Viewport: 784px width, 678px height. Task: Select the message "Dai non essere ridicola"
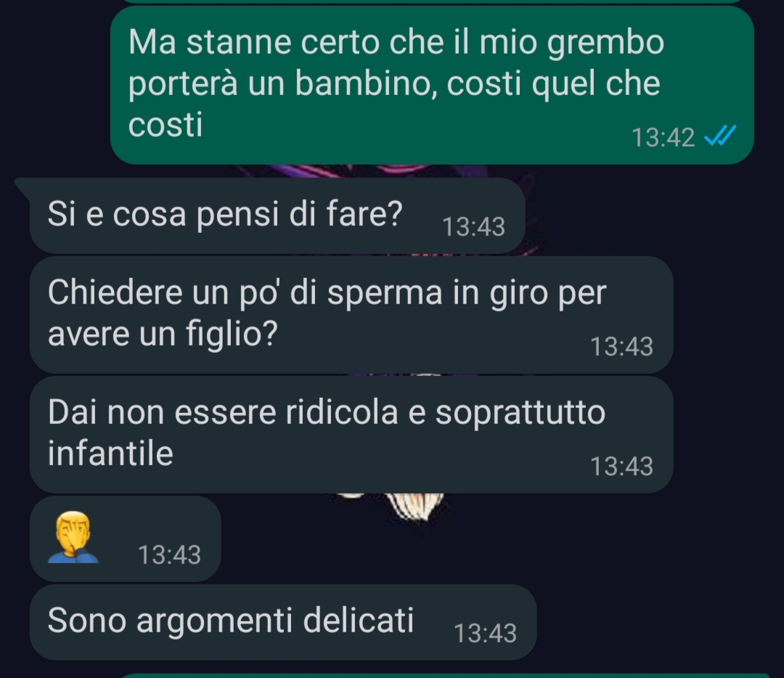351,435
